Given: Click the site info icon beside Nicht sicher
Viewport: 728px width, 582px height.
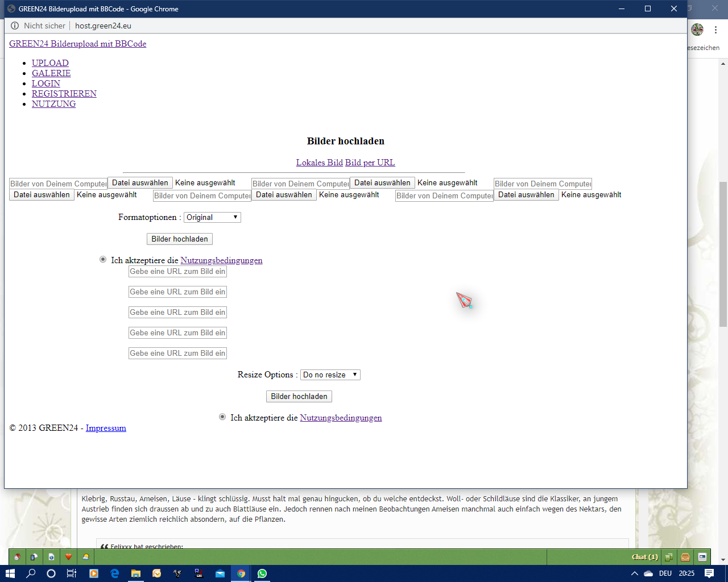Looking at the screenshot, I should 15,26.
